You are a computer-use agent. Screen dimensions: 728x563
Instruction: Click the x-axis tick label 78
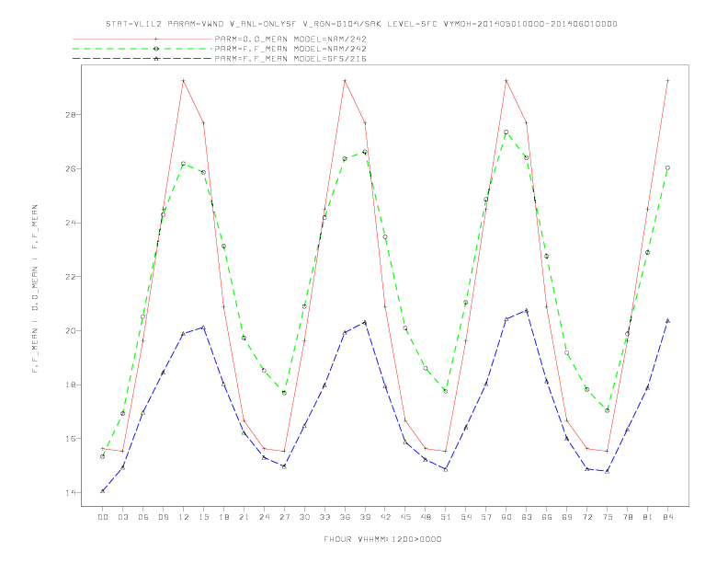(628, 517)
